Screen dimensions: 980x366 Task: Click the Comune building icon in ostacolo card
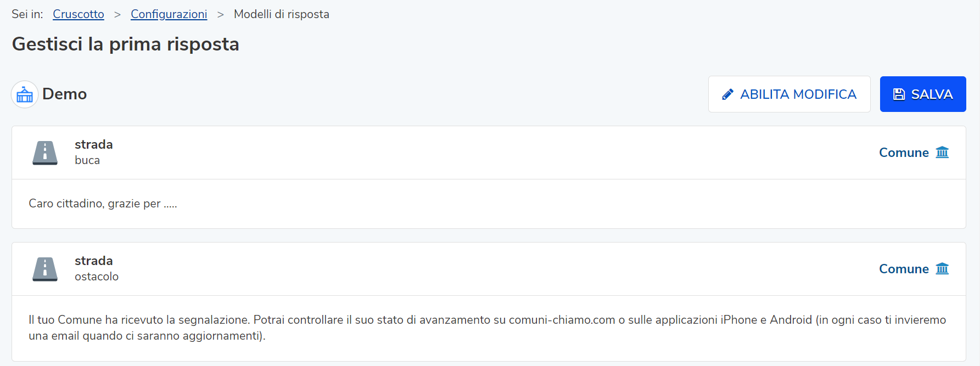(x=942, y=269)
